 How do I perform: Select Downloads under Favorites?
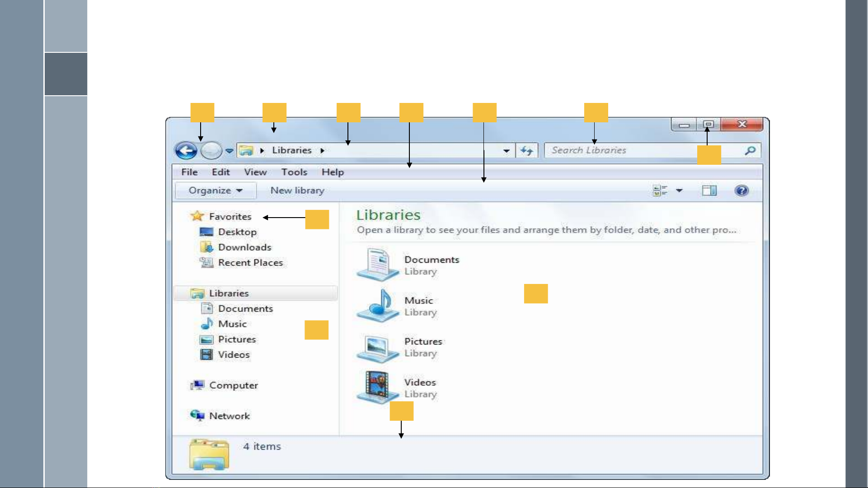pyautogui.click(x=244, y=247)
